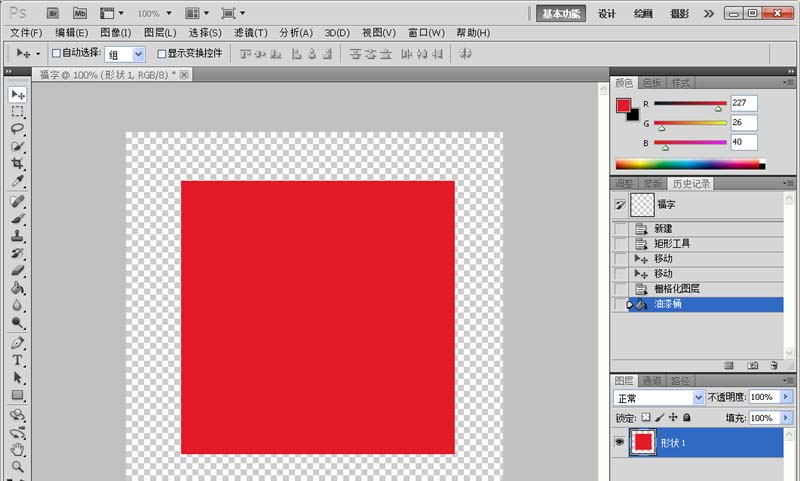Open the 填充 slider arrow
The height and width of the screenshot is (481, 800).
786,418
